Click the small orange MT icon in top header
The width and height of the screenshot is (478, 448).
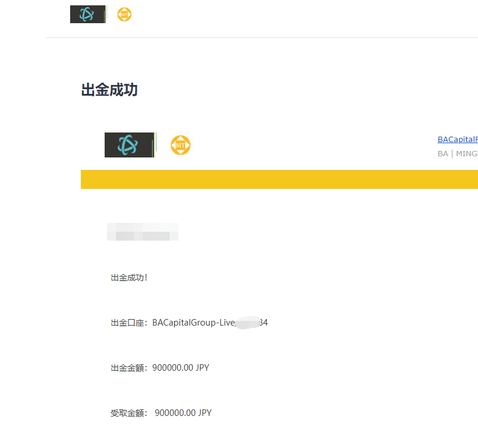[x=124, y=14]
